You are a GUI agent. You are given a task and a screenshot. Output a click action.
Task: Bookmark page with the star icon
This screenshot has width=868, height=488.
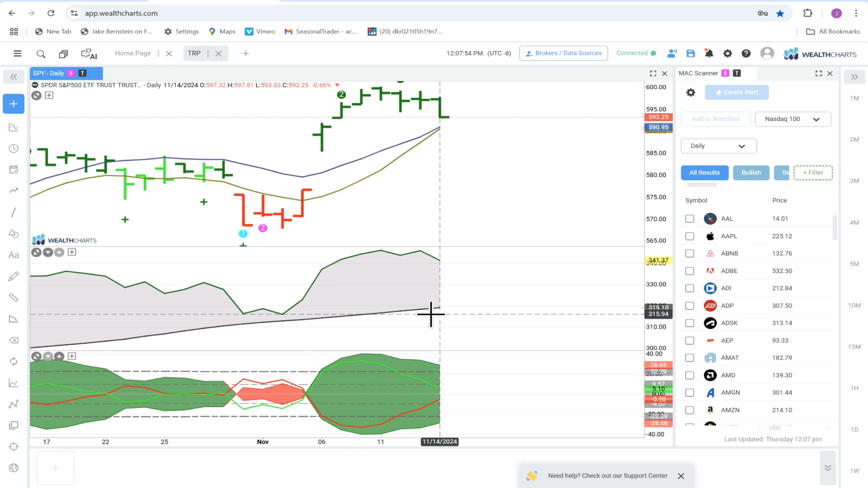(x=780, y=14)
